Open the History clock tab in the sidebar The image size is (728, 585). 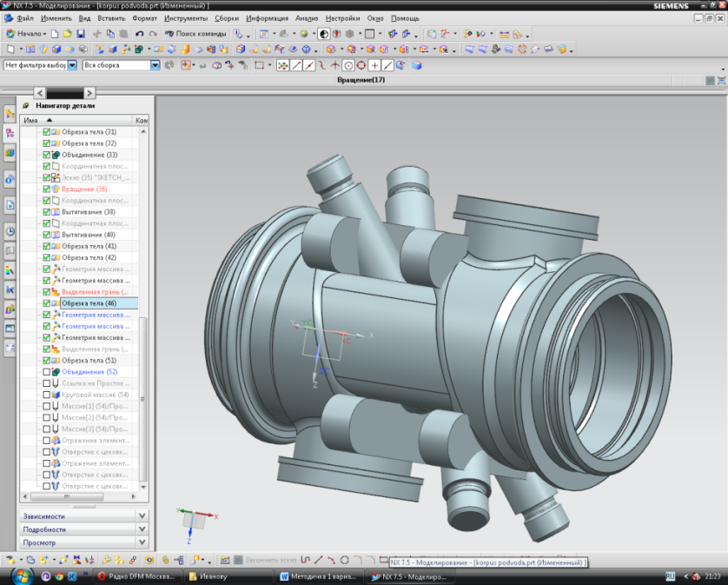(10, 231)
